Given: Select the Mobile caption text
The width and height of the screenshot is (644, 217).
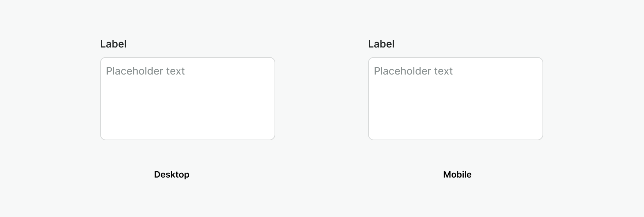Looking at the screenshot, I should click(457, 175).
